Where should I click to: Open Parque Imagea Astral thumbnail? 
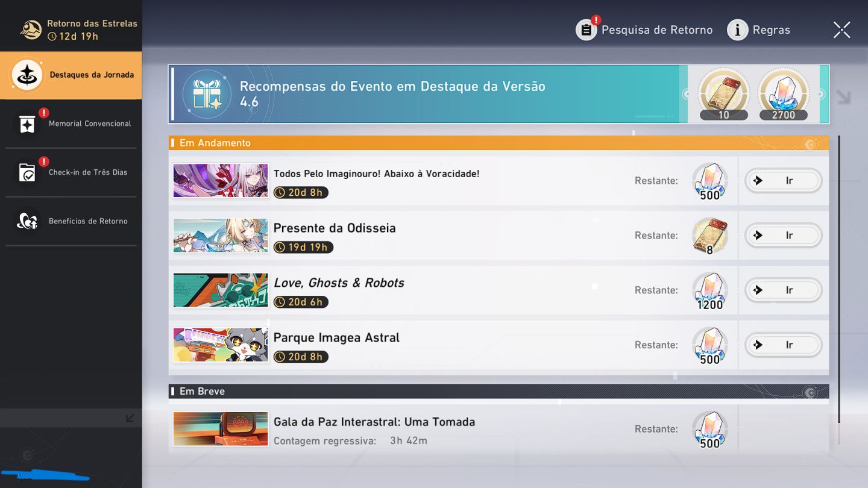(221, 345)
